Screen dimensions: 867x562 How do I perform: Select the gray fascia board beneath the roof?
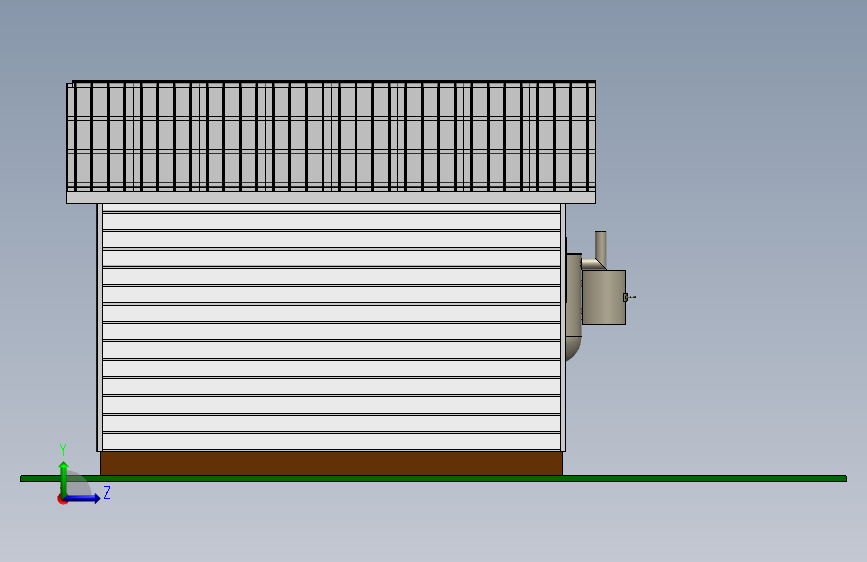tap(331, 197)
